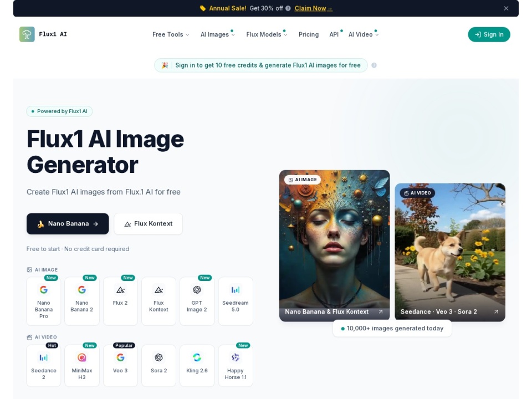Viewport: 532px width, 399px height.
Task: Expand the AI Video dropdown menu
Action: [x=364, y=34]
